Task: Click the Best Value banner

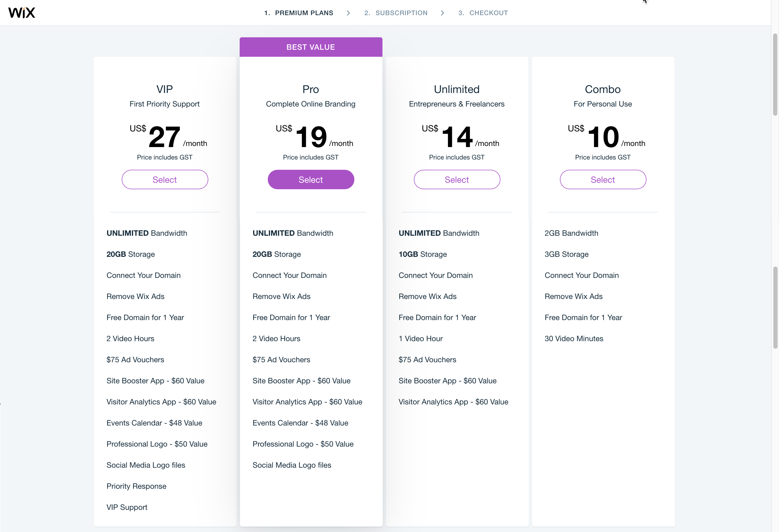Action: (311, 47)
